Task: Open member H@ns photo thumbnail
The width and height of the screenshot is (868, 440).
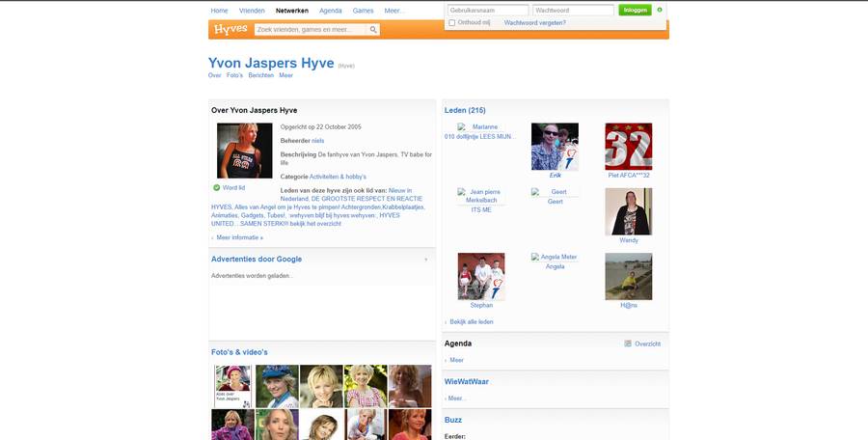Action: [x=628, y=276]
